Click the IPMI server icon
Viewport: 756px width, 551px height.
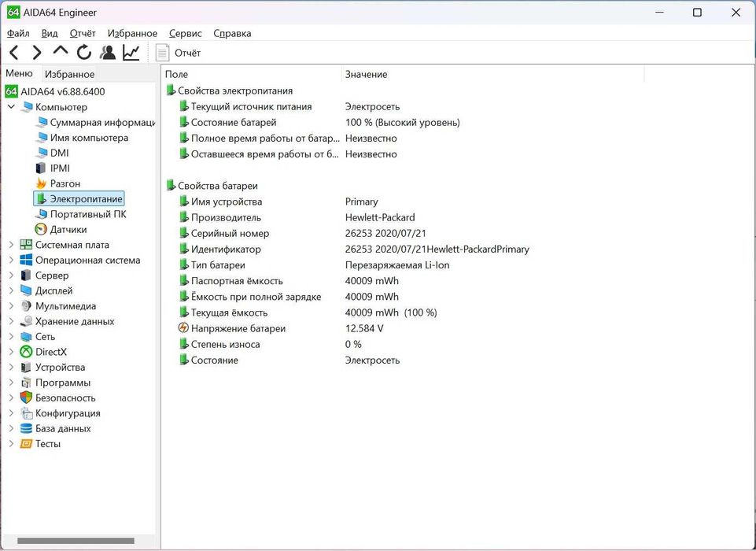(x=41, y=168)
